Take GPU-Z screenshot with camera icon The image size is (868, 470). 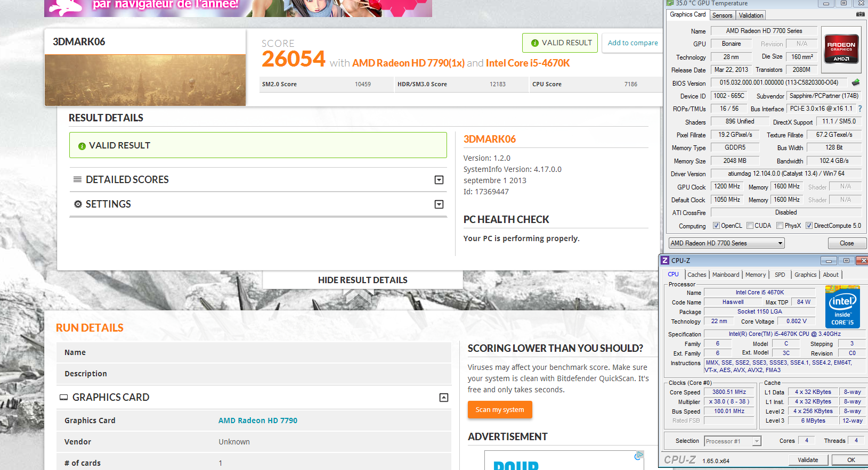coord(860,14)
